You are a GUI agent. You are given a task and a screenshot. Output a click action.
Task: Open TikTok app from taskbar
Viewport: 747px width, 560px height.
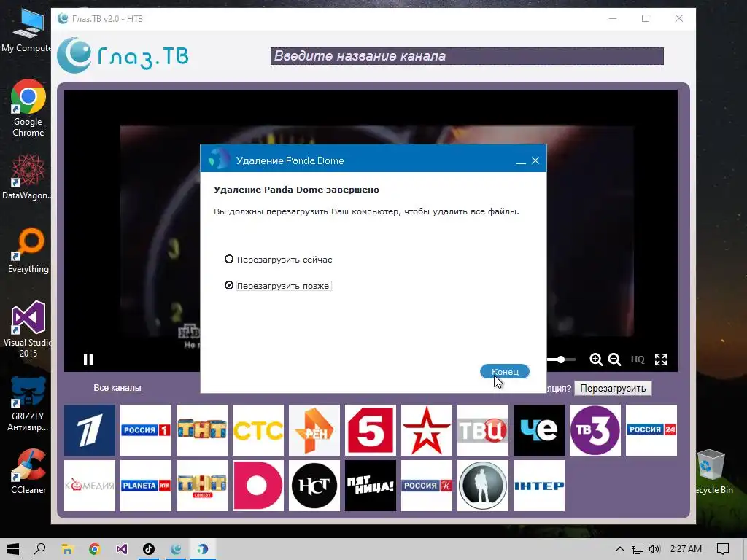(149, 549)
